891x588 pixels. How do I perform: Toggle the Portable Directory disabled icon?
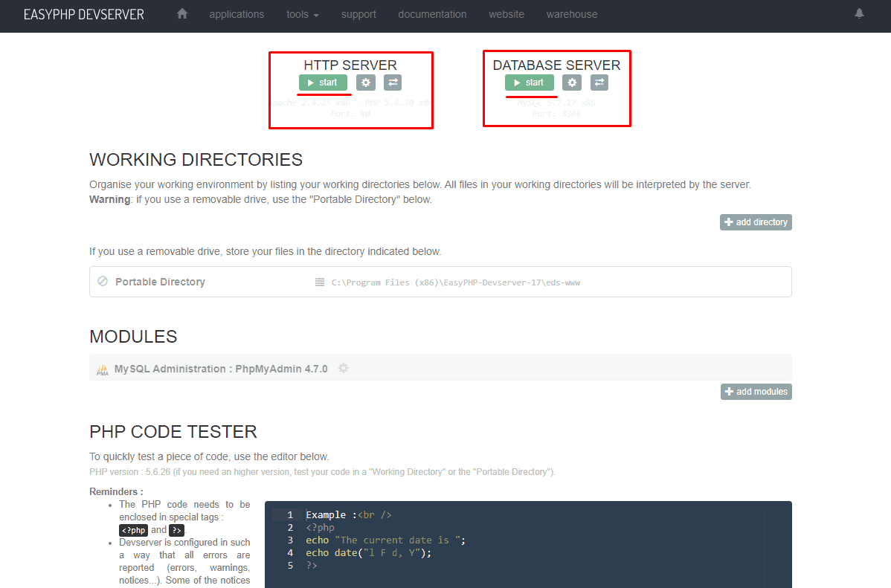pyautogui.click(x=102, y=281)
